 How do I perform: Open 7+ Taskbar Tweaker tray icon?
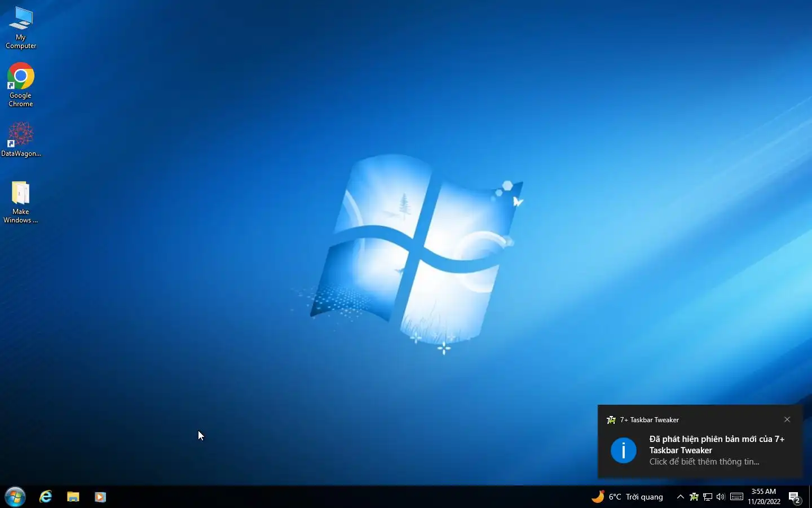(x=694, y=497)
